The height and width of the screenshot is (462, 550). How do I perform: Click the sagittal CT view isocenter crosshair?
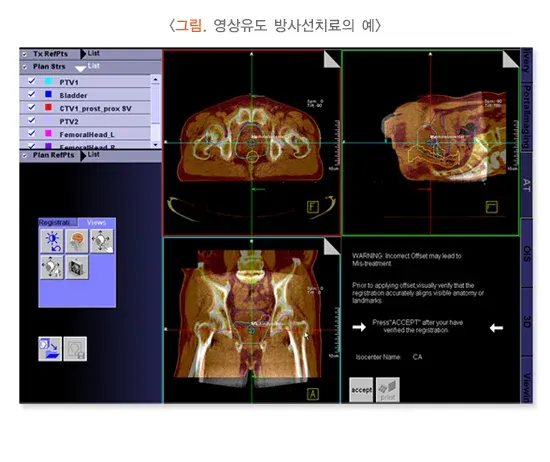pyautogui.click(x=430, y=143)
